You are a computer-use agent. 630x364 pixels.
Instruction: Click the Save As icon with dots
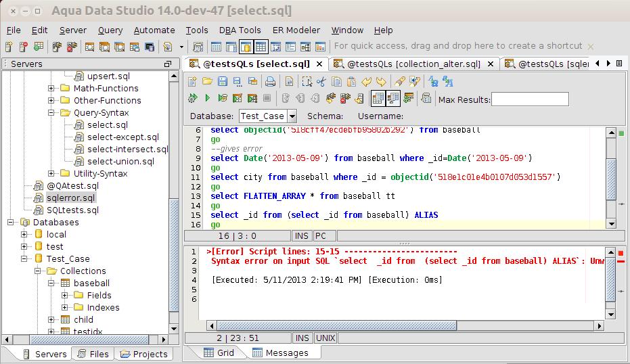238,82
